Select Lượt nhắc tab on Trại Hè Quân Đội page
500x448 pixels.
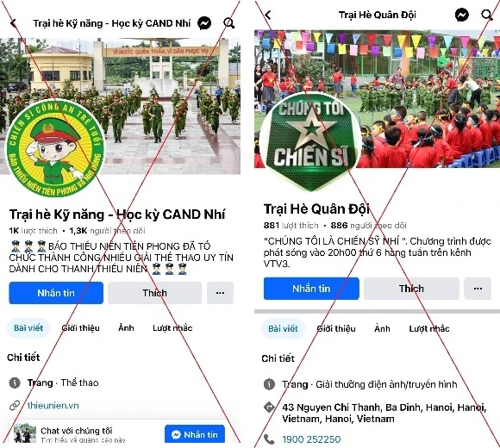[429, 328]
